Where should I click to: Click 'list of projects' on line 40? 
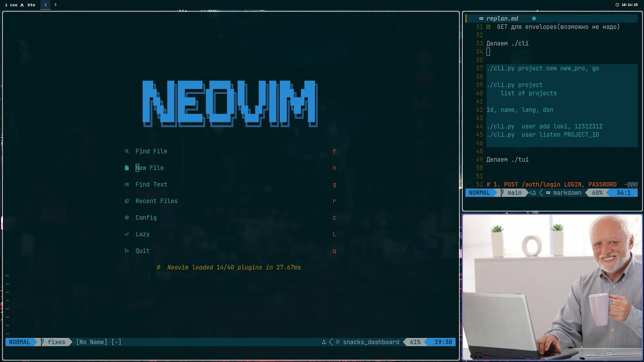tap(528, 93)
